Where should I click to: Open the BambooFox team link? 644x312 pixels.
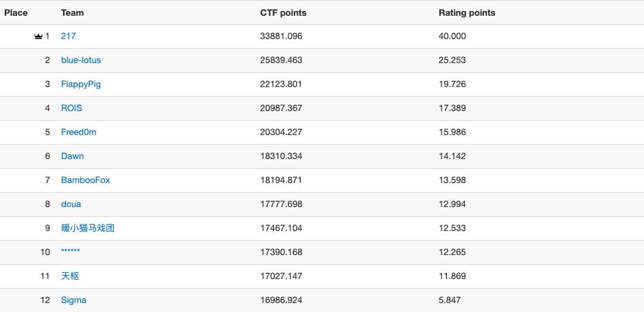click(85, 180)
